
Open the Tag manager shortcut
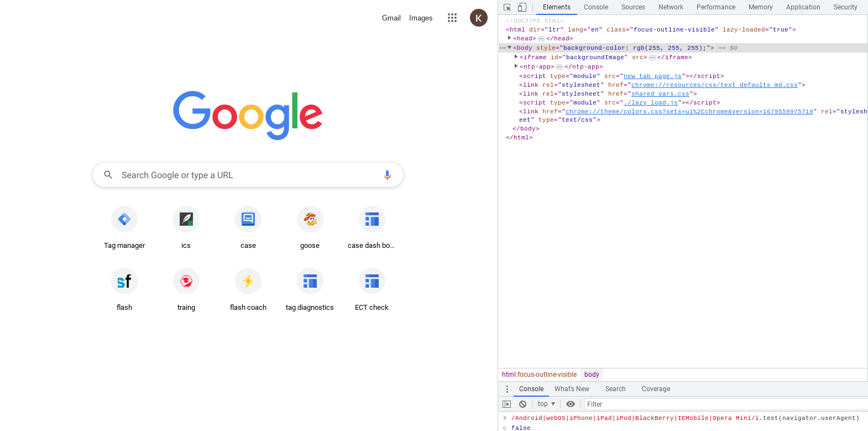tap(124, 228)
